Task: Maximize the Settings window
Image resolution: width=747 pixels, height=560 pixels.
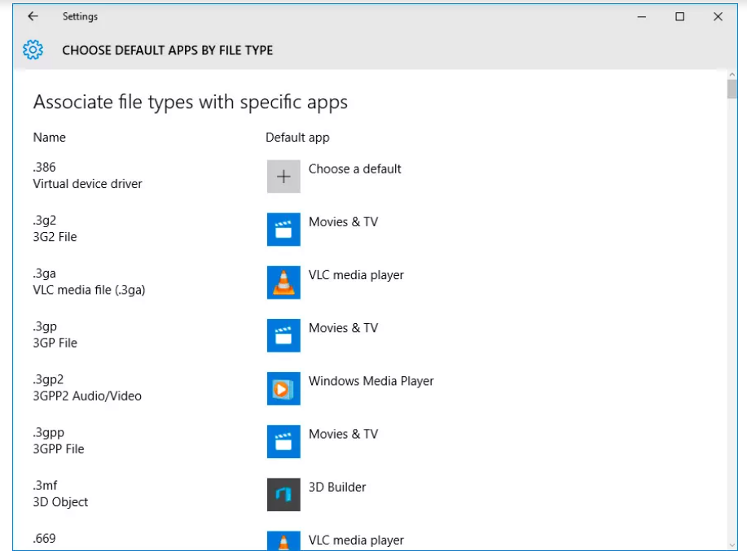Action: [x=679, y=16]
